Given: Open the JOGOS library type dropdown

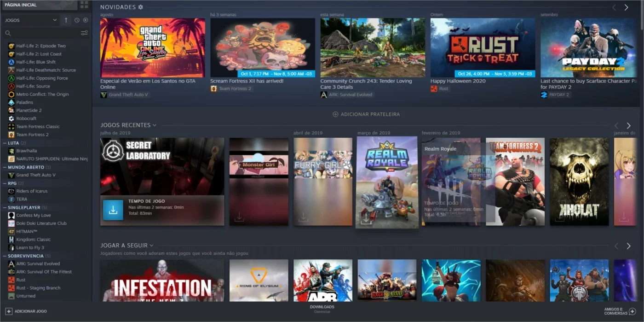Looking at the screenshot, I should (x=30, y=20).
